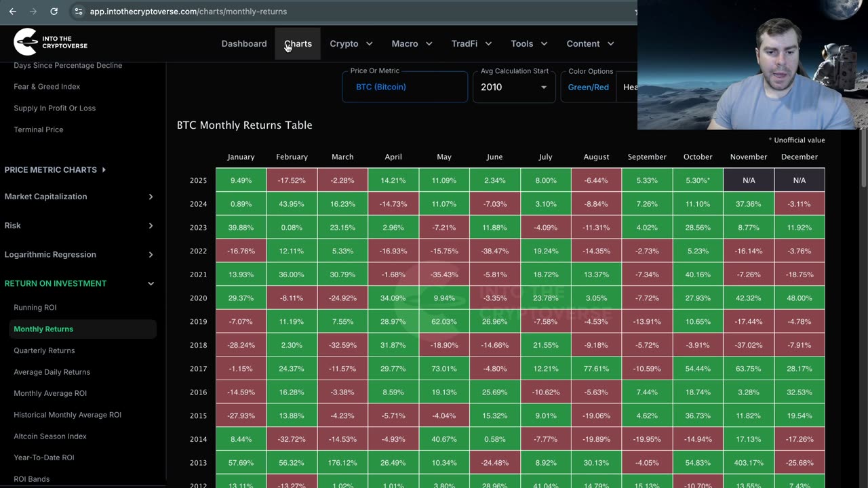Click the 2025 row label

[198, 180]
